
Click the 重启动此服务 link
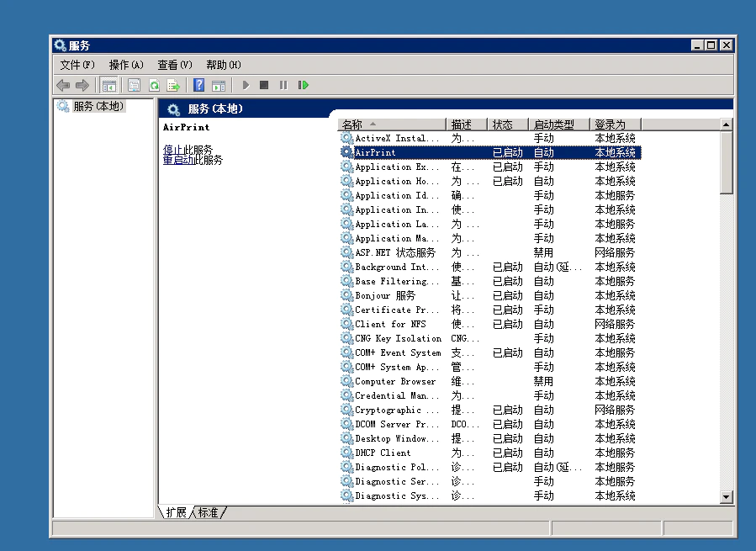pyautogui.click(x=193, y=160)
